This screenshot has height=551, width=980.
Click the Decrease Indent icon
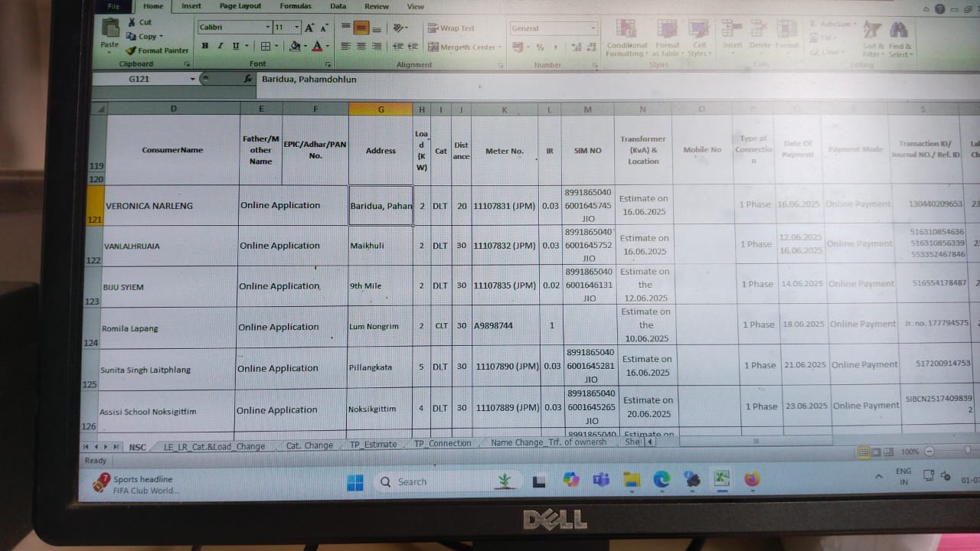[x=397, y=47]
